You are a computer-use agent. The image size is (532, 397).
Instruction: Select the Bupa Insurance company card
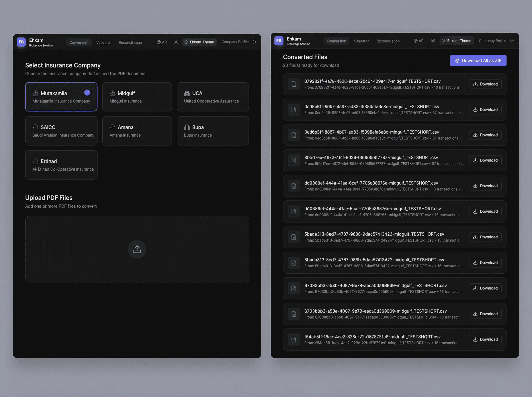(x=213, y=131)
